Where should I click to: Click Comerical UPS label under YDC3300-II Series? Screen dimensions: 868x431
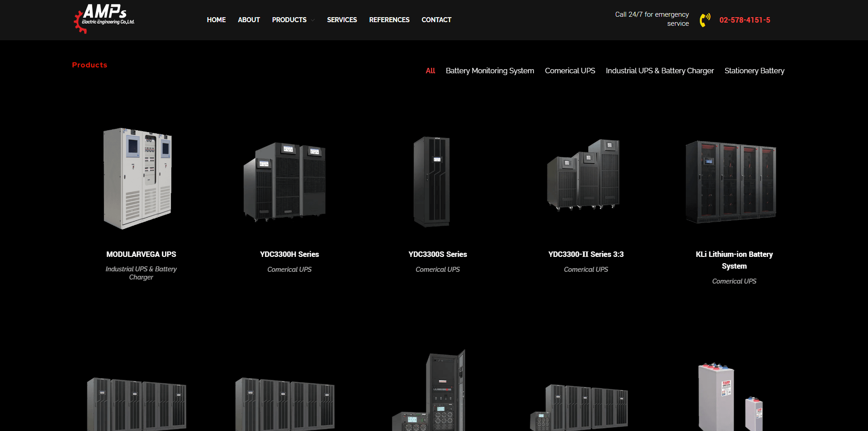click(x=586, y=269)
